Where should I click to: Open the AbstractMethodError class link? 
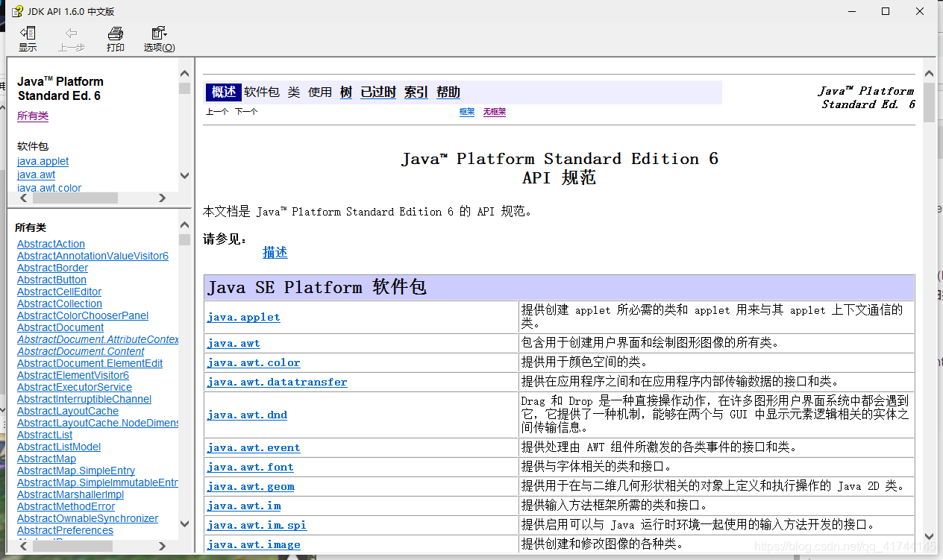coord(66,506)
